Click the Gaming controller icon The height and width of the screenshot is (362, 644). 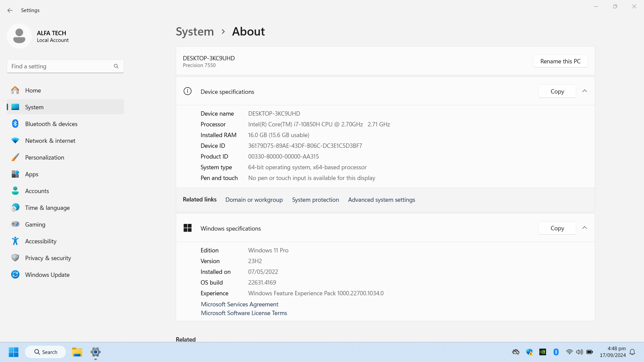pos(15,224)
